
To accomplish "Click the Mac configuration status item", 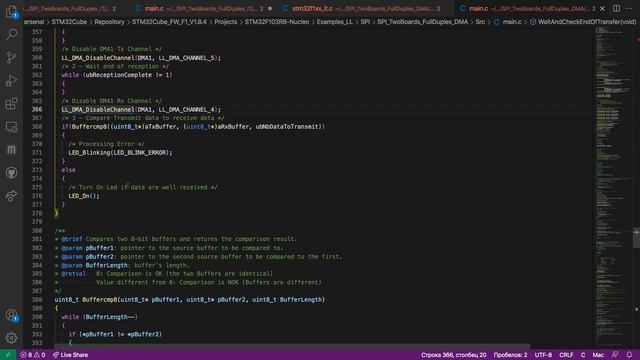I will pyautogui.click(x=598, y=355).
